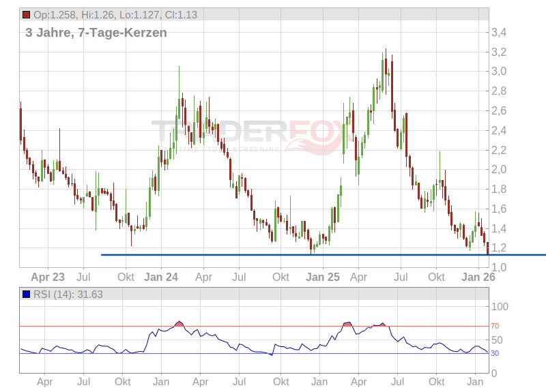Click the 'Jan 25' date axis label
The width and height of the screenshot is (546, 392).
323,277
